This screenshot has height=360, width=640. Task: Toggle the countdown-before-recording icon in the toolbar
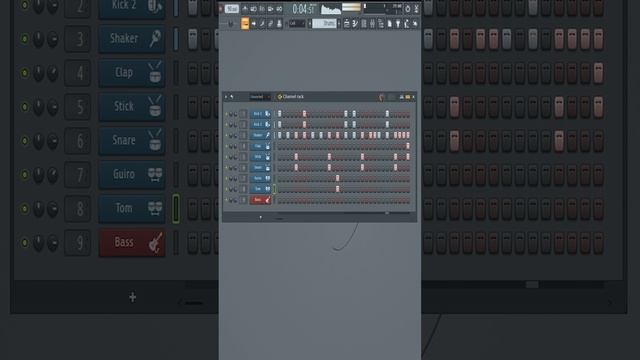[262, 9]
